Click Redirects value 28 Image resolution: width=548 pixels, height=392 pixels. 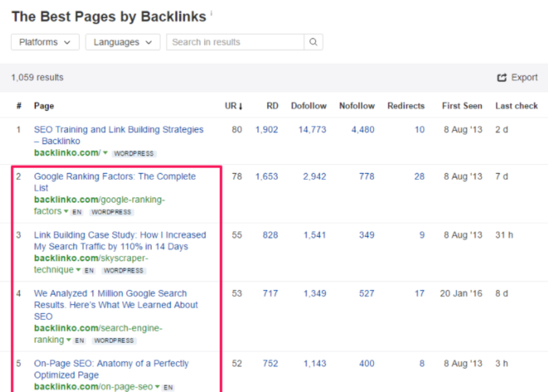coord(419,176)
